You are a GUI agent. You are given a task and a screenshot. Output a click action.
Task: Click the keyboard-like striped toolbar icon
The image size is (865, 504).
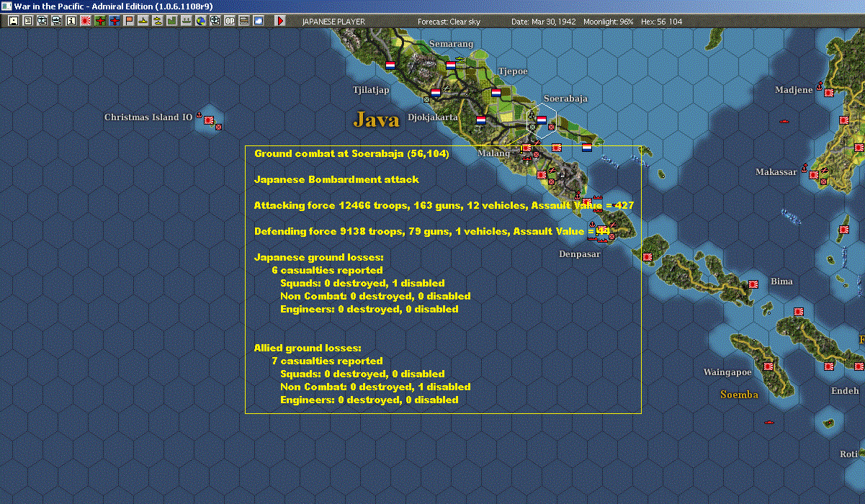244,21
